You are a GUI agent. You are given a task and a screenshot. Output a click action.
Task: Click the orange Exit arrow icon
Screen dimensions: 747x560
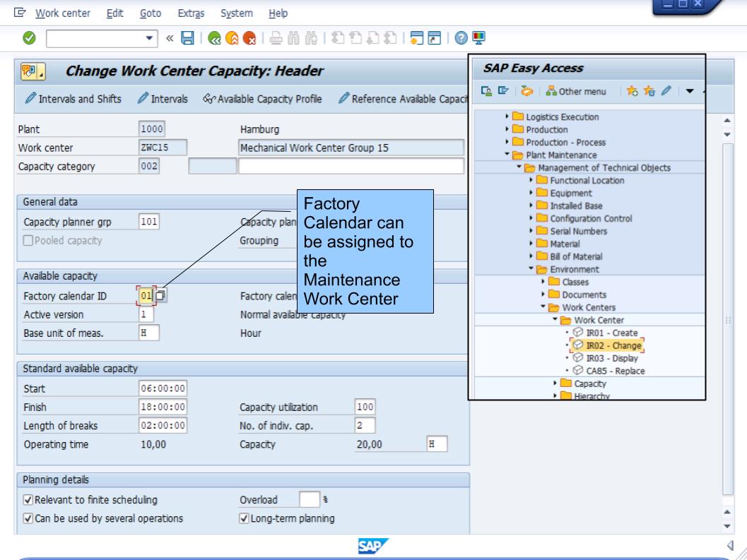(x=232, y=38)
